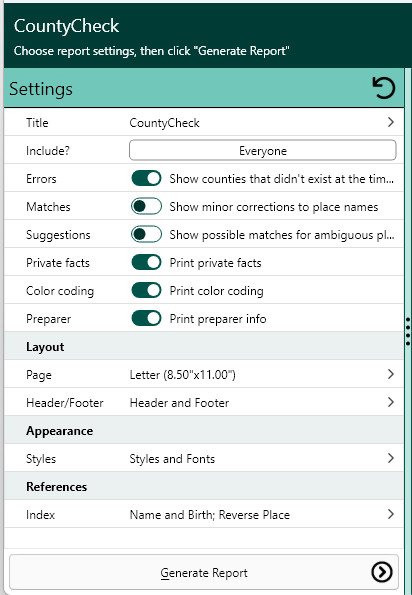Expand Styles and Fonts chevron
The image size is (412, 595).
point(391,458)
